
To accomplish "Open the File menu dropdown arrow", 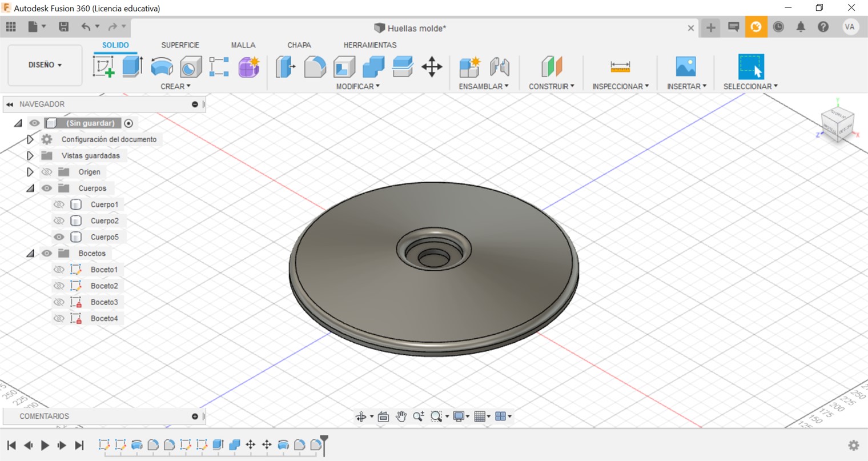I will coord(44,27).
